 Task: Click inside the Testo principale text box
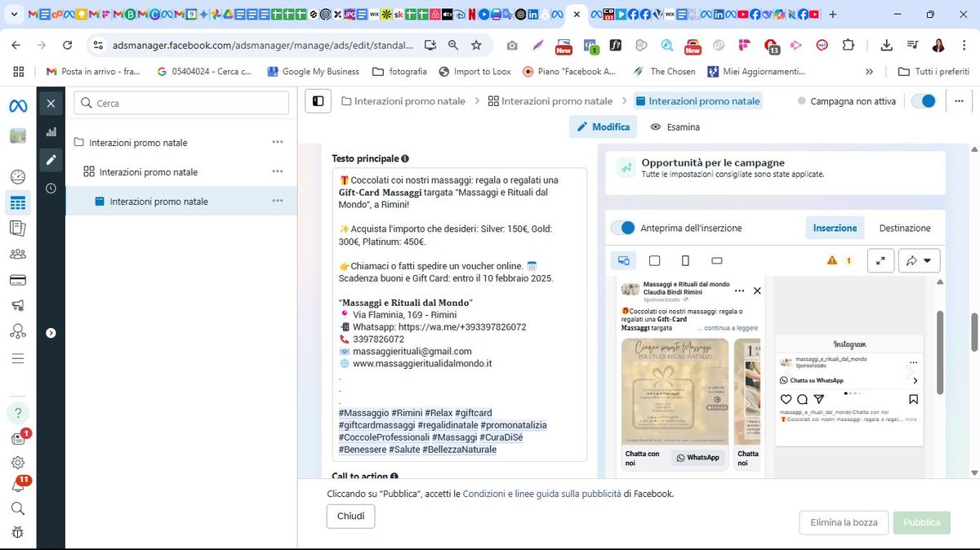point(460,314)
